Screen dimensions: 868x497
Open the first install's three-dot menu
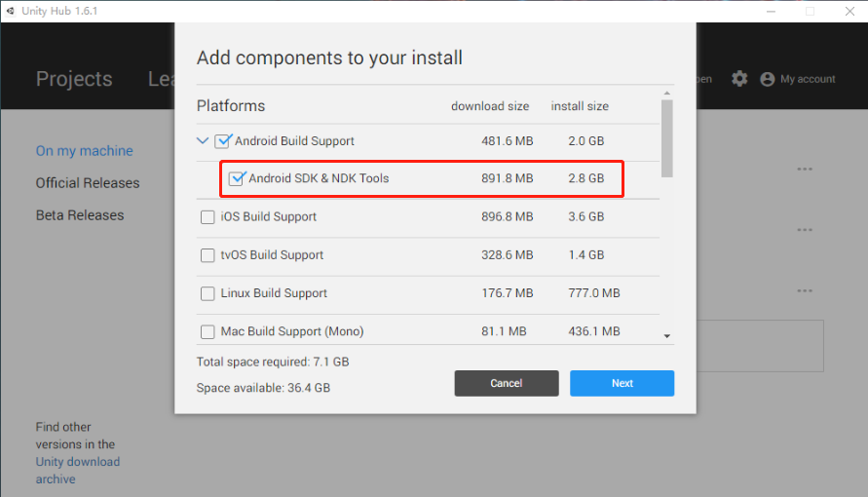(805, 169)
